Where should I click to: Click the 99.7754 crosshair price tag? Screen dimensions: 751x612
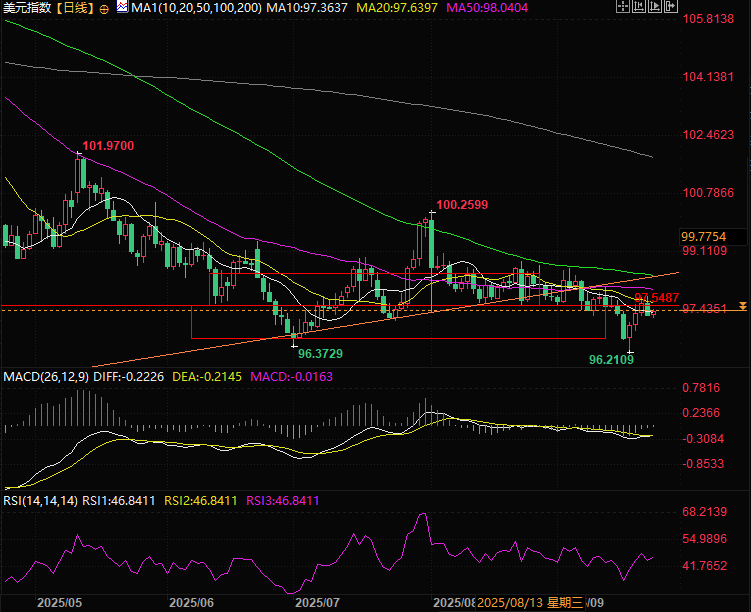pyautogui.click(x=704, y=237)
